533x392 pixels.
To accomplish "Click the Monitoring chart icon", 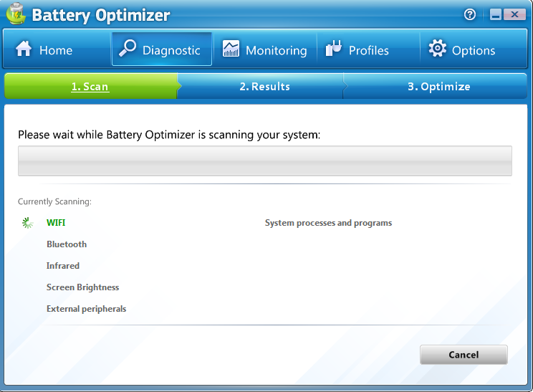I will 231,48.
